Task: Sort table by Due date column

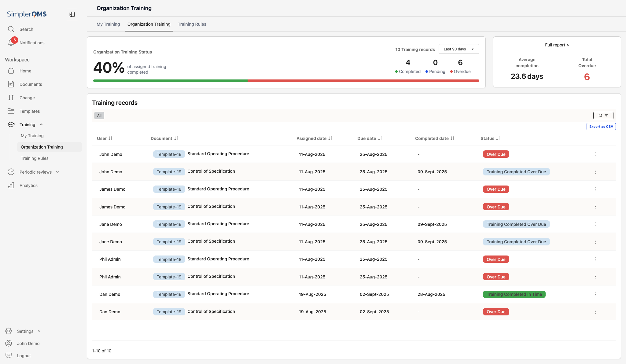Action: (380, 138)
